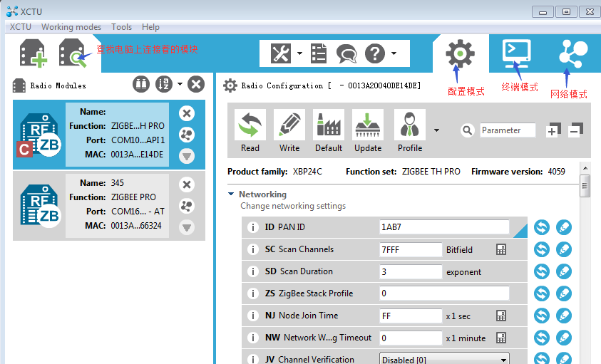This screenshot has height=364, width=601.
Task: Click the configuration panel vertical scrollbar
Action: coord(585,186)
